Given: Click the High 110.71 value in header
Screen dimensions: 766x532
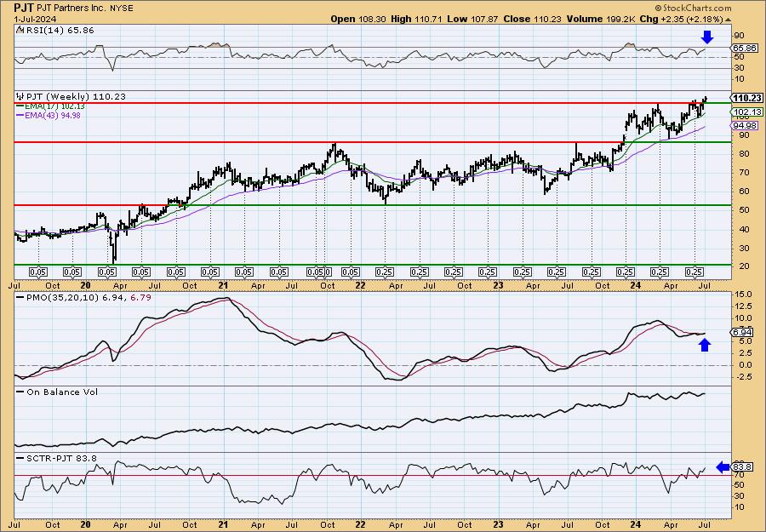Looking at the screenshot, I should coord(415,19).
